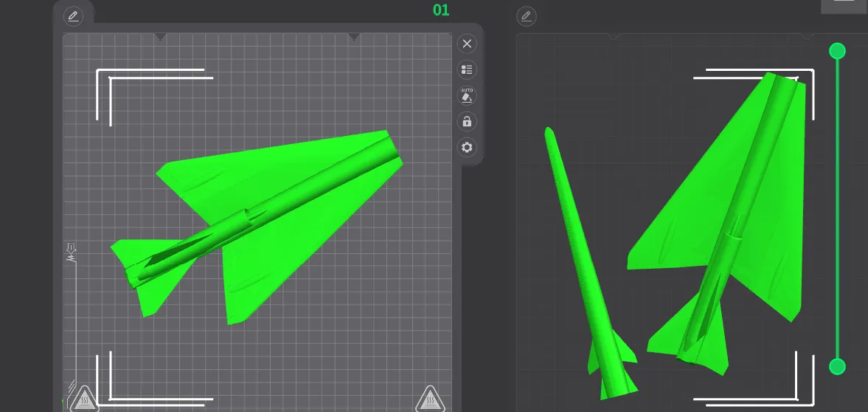Click the nozzle wipe marker on plate 01

coord(71,253)
